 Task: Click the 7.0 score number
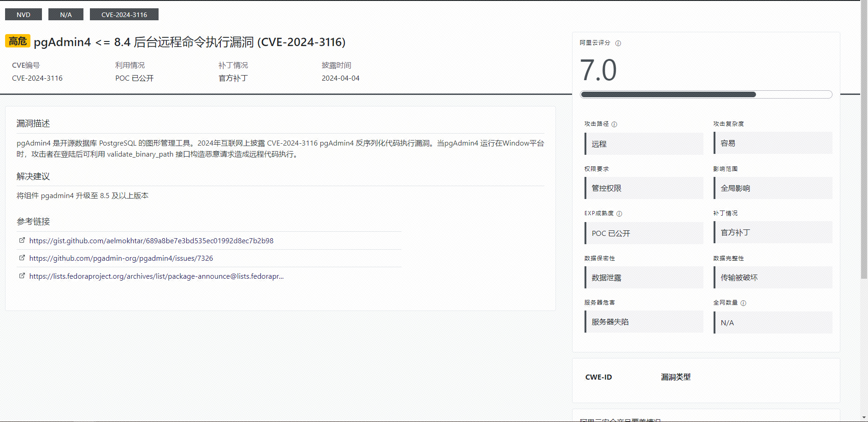(598, 70)
